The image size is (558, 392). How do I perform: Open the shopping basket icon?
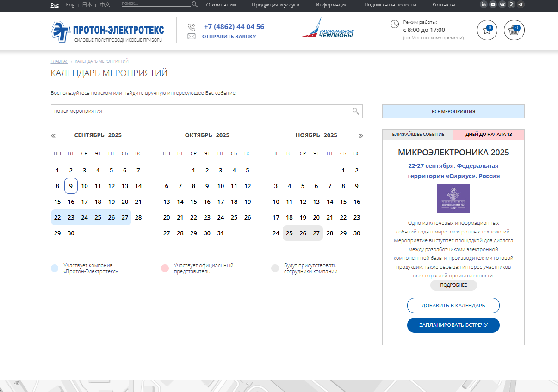pyautogui.click(x=514, y=31)
